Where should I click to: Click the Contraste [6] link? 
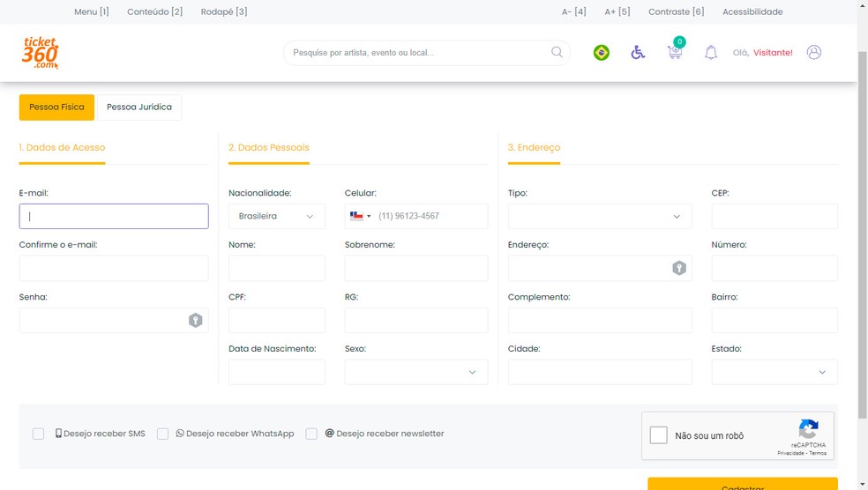(676, 11)
